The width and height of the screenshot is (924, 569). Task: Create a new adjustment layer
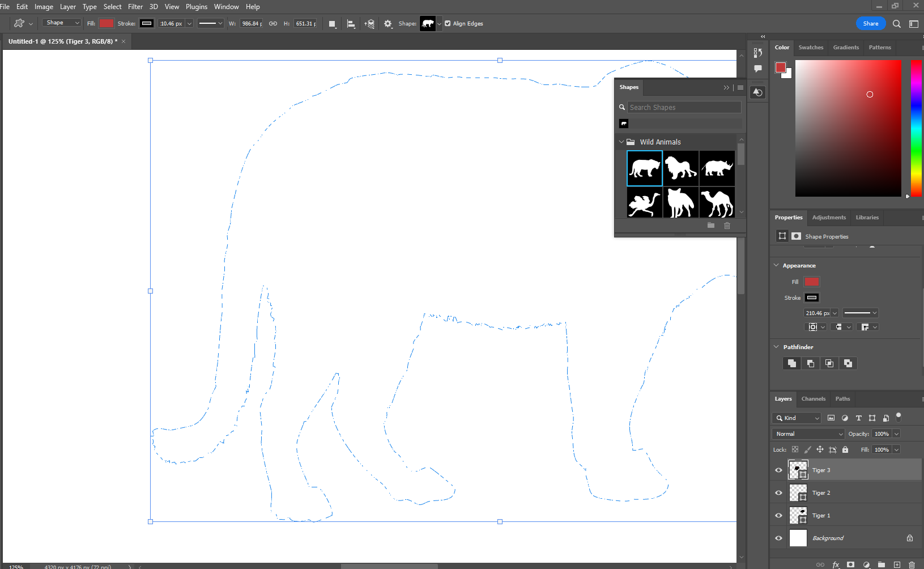[x=866, y=564]
